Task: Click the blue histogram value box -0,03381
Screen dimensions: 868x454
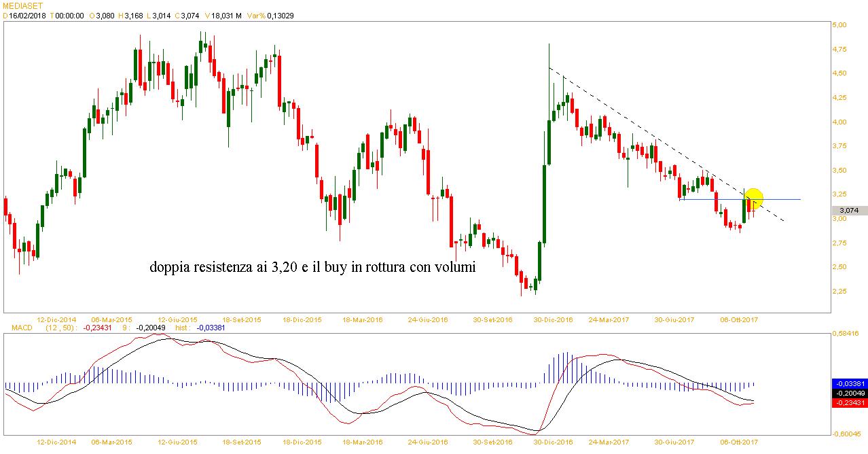Action: 849,383
